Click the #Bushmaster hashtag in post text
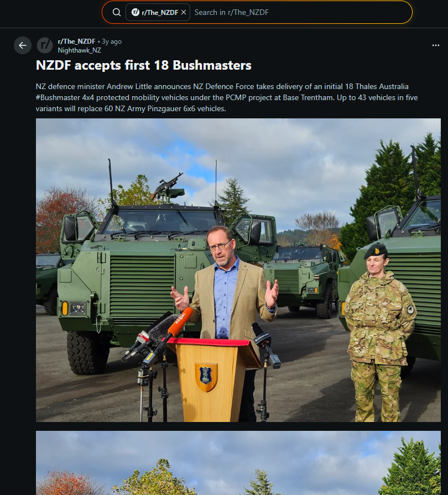Viewport: 448px width, 495px height. (58, 97)
